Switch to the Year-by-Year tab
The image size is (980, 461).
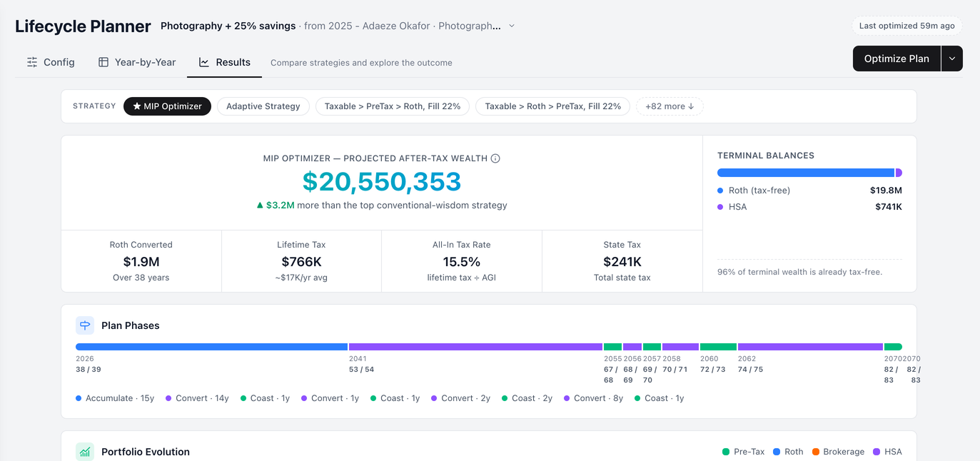click(137, 62)
